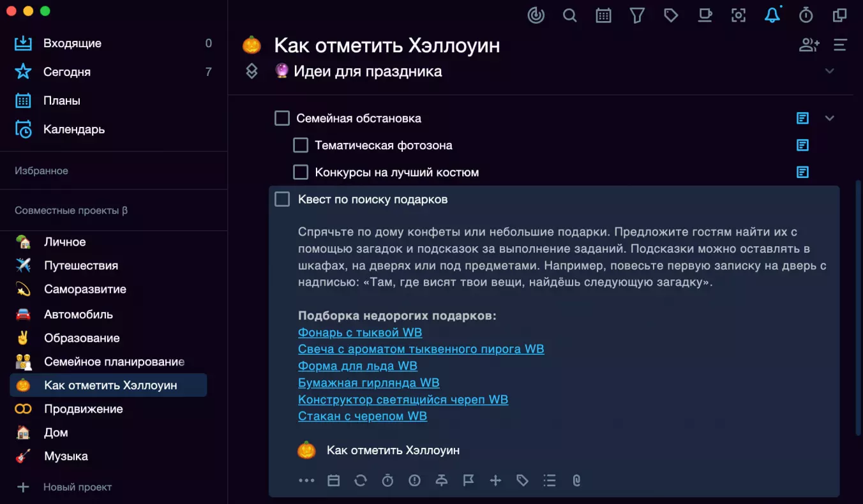This screenshot has height=504, width=863.
Task: Click Совместные проекты β header
Action: pos(71,211)
